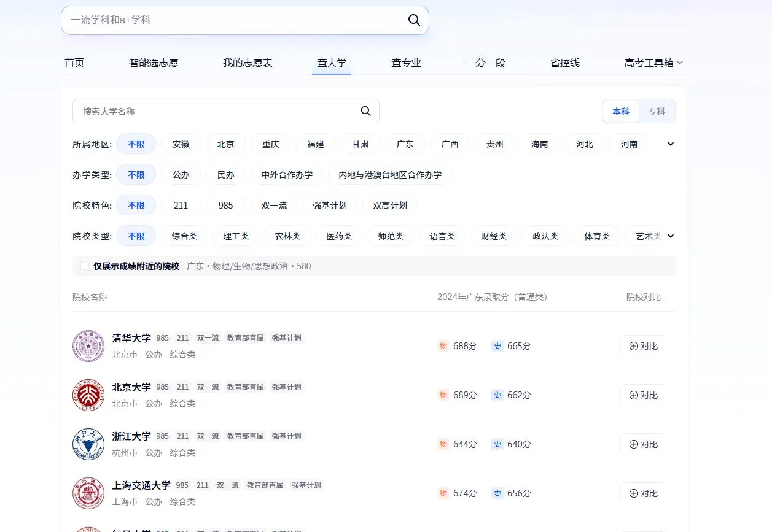
Task: Add Tsinghua University to 对比 comparison
Action: coord(643,346)
